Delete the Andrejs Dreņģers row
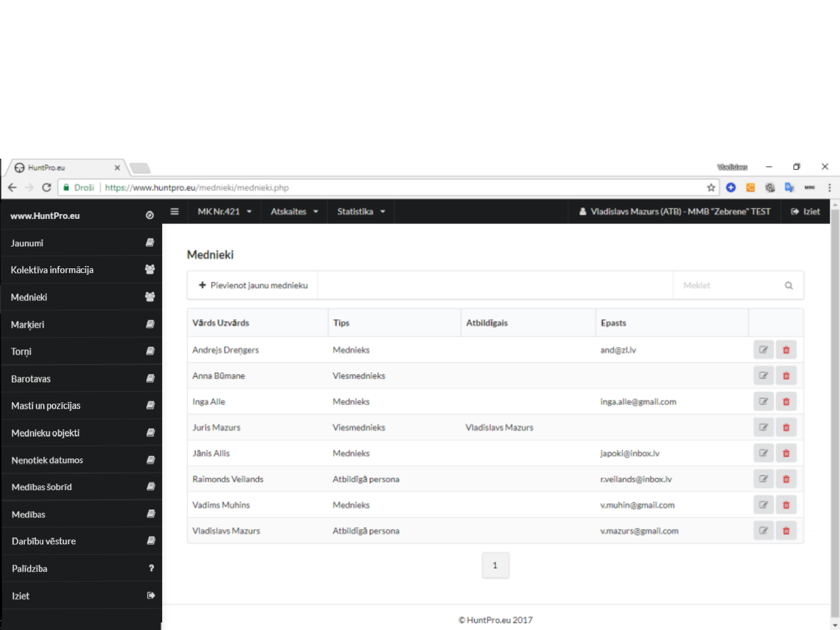 tap(786, 350)
